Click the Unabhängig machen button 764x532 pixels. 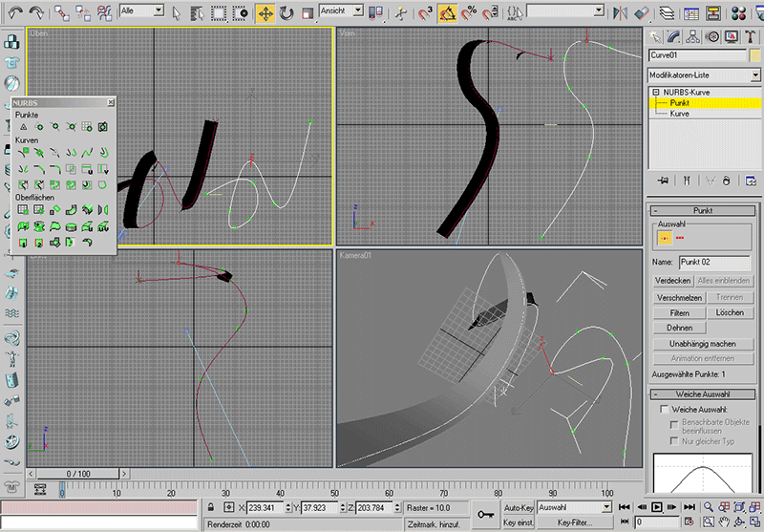coord(701,343)
